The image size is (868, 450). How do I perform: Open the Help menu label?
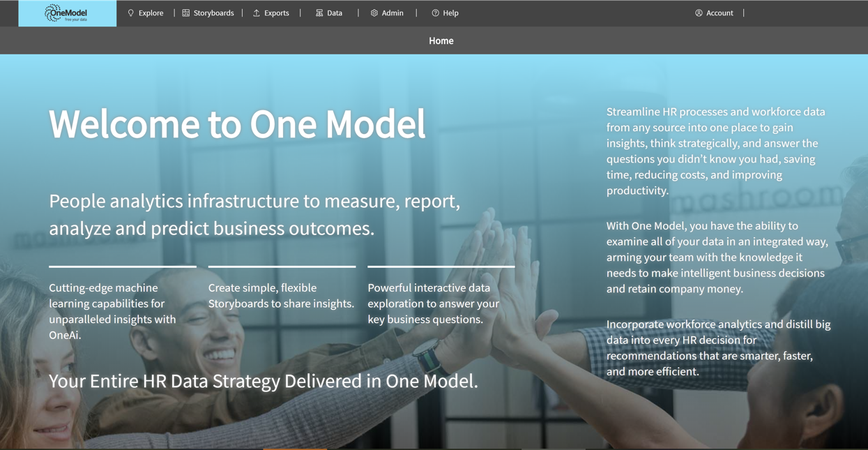click(450, 13)
